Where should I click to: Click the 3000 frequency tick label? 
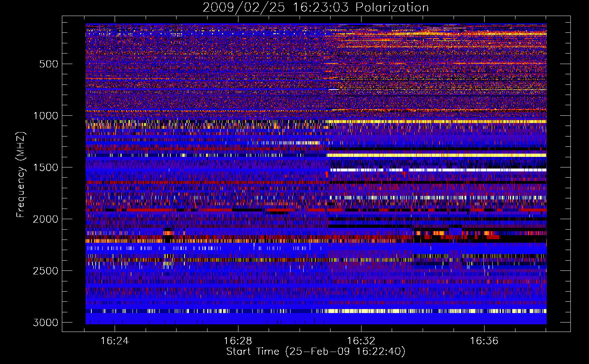pyautogui.click(x=46, y=323)
